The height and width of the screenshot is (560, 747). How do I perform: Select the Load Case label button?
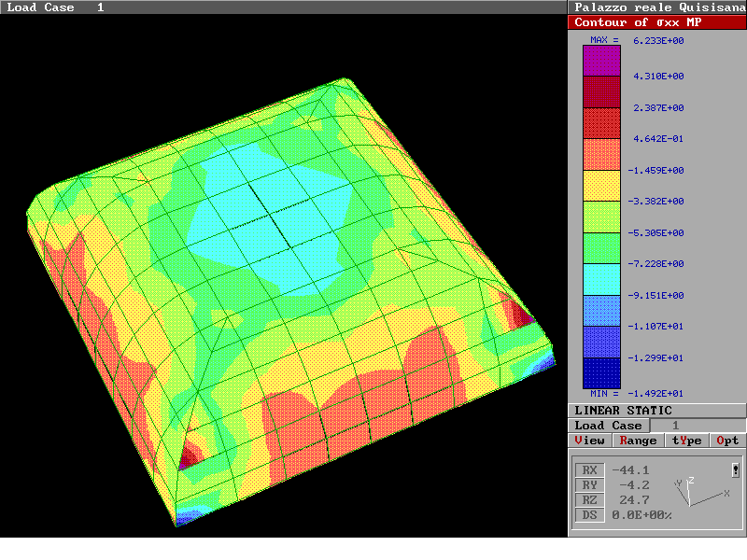pyautogui.click(x=608, y=426)
